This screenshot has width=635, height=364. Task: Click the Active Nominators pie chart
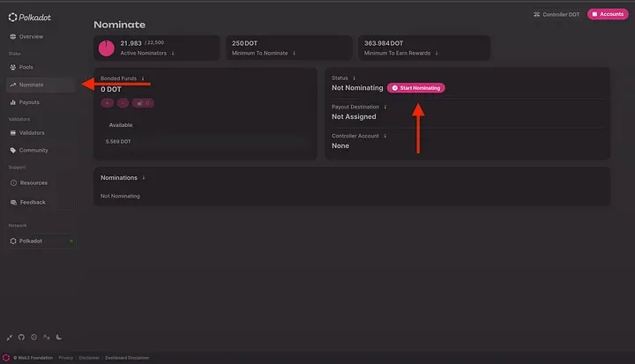pos(107,48)
